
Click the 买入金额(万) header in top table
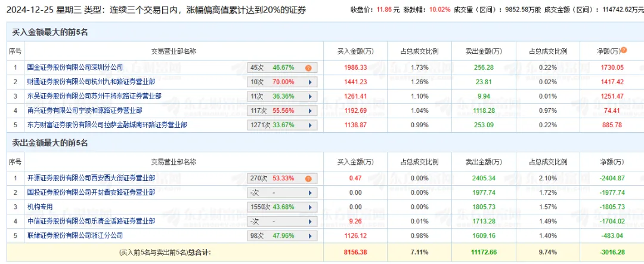(355, 51)
